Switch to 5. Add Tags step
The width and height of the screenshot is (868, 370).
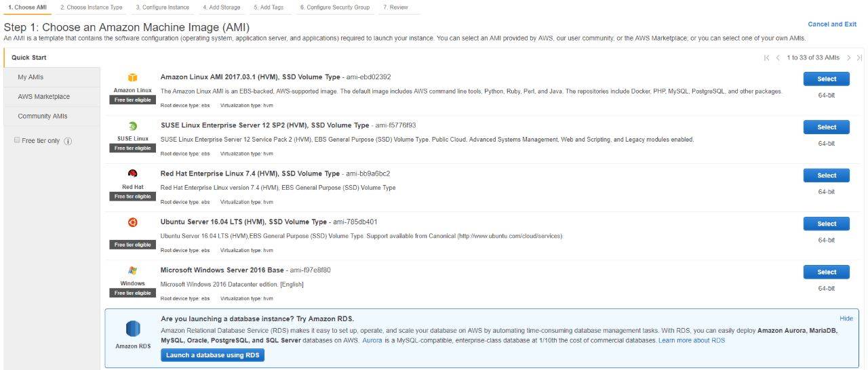click(269, 7)
